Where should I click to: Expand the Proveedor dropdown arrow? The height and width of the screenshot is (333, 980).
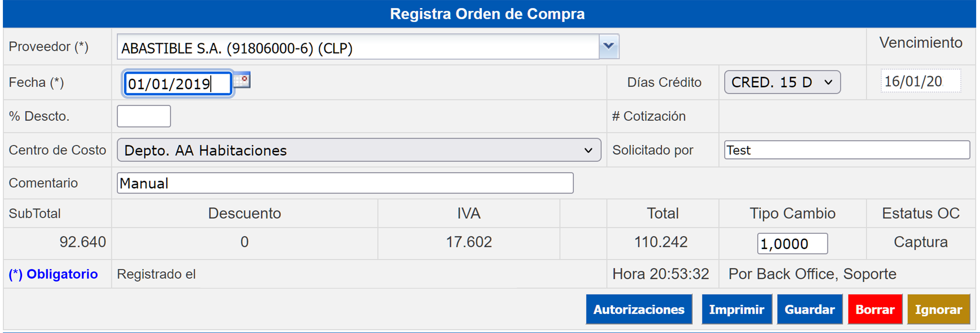(x=609, y=46)
